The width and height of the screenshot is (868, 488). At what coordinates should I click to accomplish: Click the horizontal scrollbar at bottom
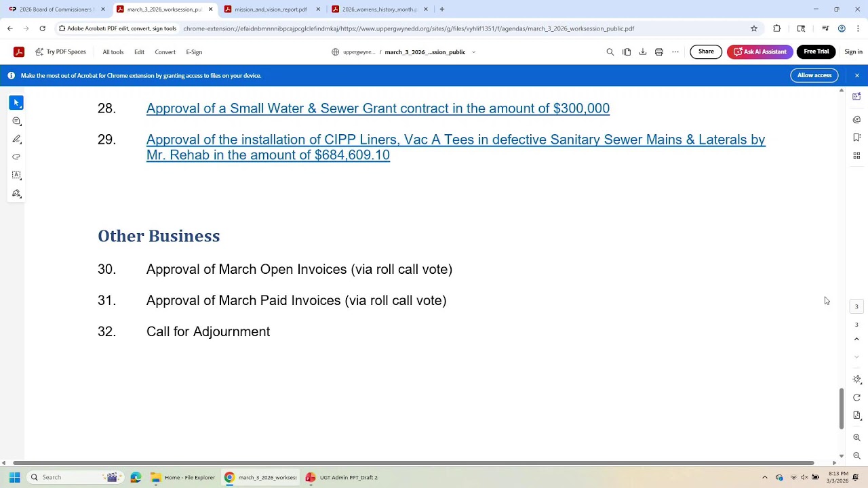point(413,463)
